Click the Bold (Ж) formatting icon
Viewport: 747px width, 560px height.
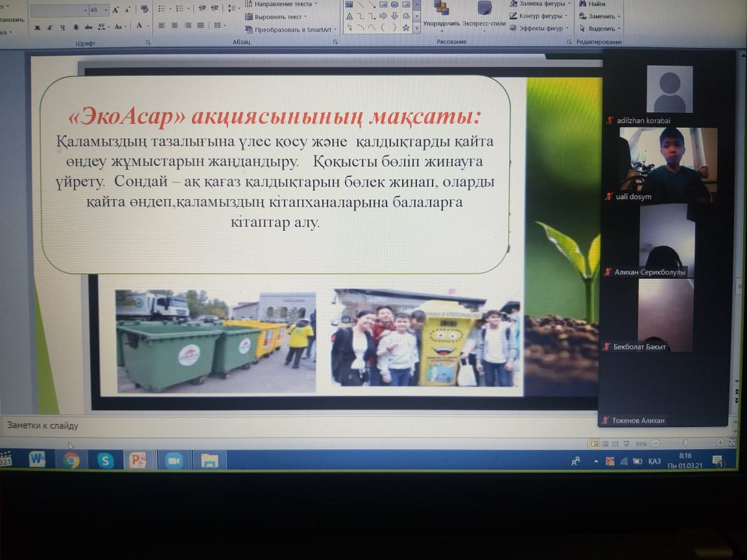37,28
